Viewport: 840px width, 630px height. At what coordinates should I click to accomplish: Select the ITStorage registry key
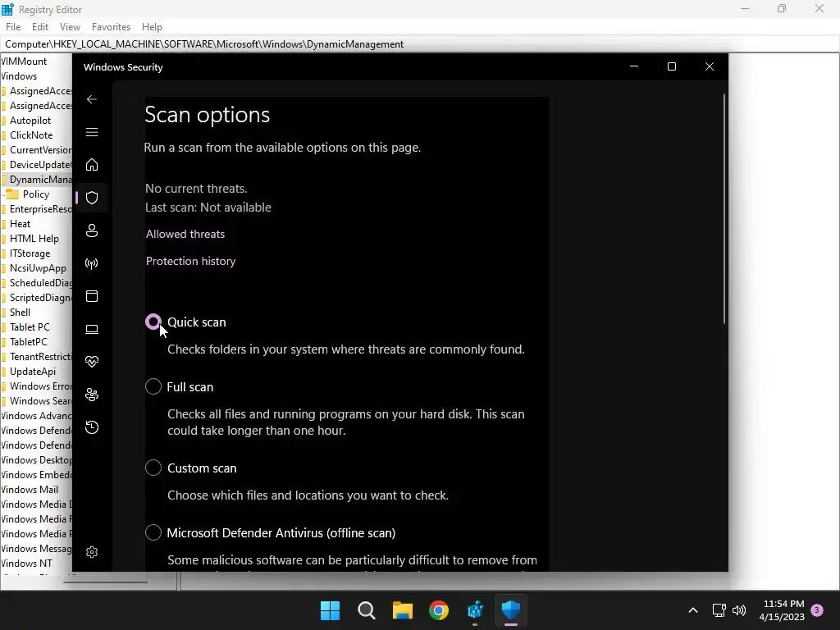30,253
